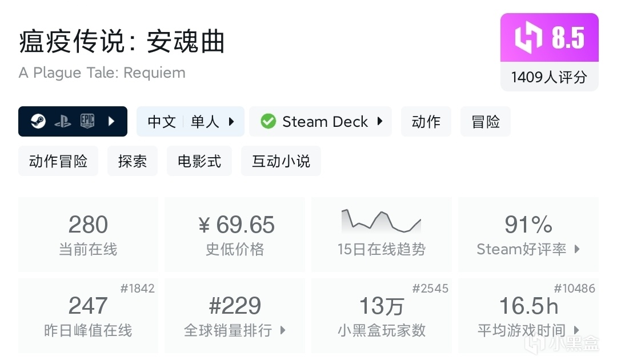Select the 电影式 tag

[x=199, y=161]
